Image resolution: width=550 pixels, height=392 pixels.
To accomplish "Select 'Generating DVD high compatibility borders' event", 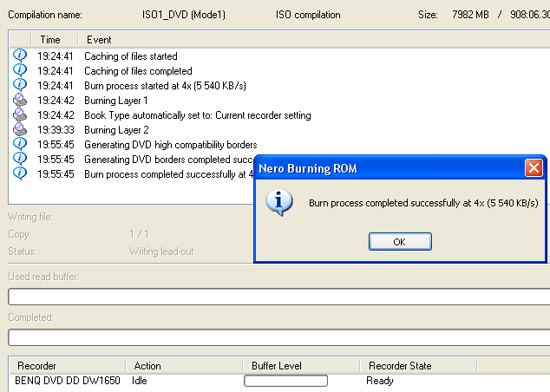I will pos(171,145).
